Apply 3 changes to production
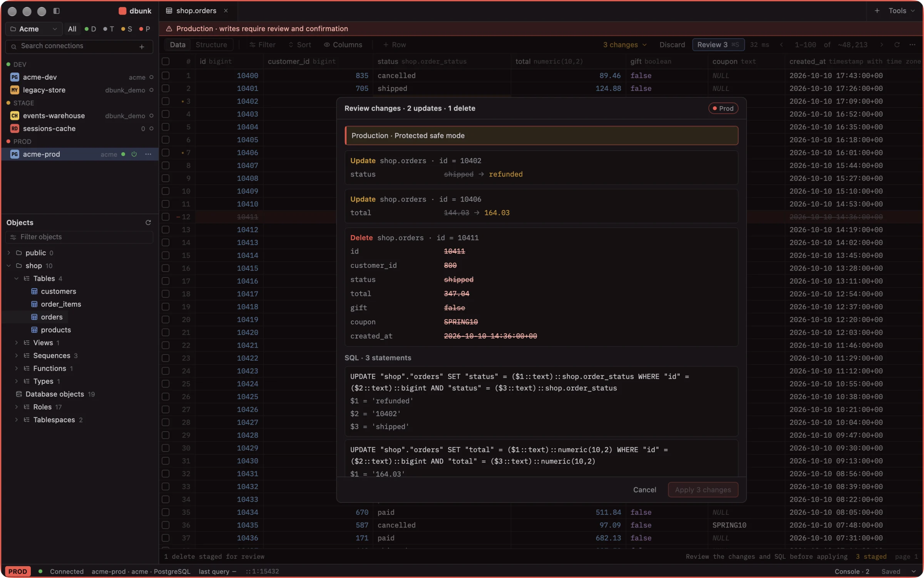 (703, 490)
